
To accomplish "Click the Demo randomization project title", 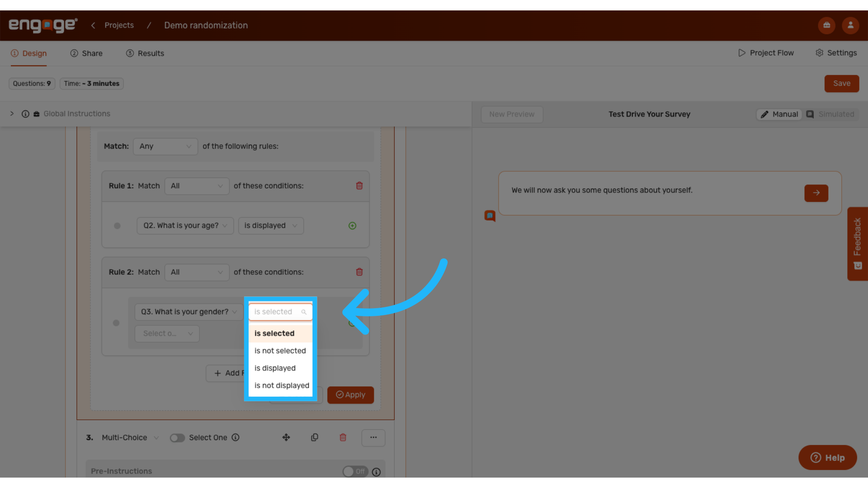I will [x=206, y=25].
